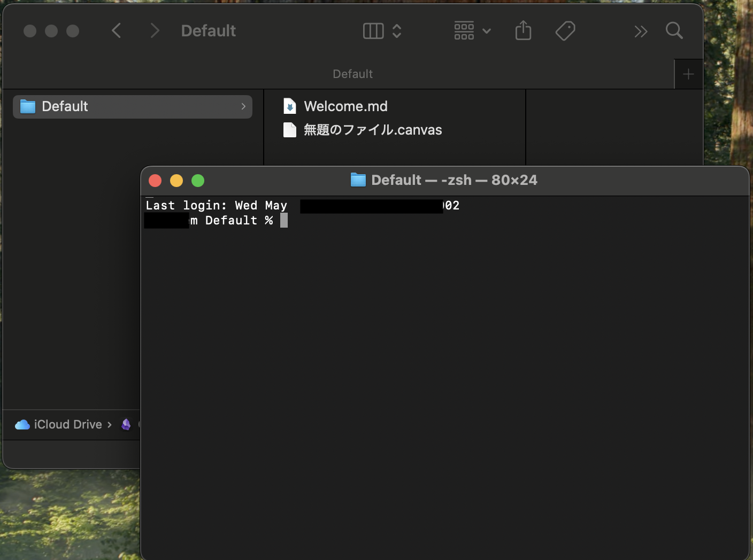753x560 pixels.
Task: Expand the view style switcher chevrons
Action: click(397, 30)
